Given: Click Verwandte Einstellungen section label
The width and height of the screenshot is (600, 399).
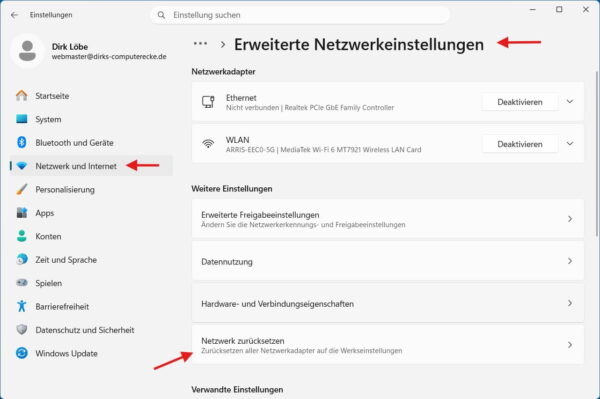Looking at the screenshot, I should point(237,389).
